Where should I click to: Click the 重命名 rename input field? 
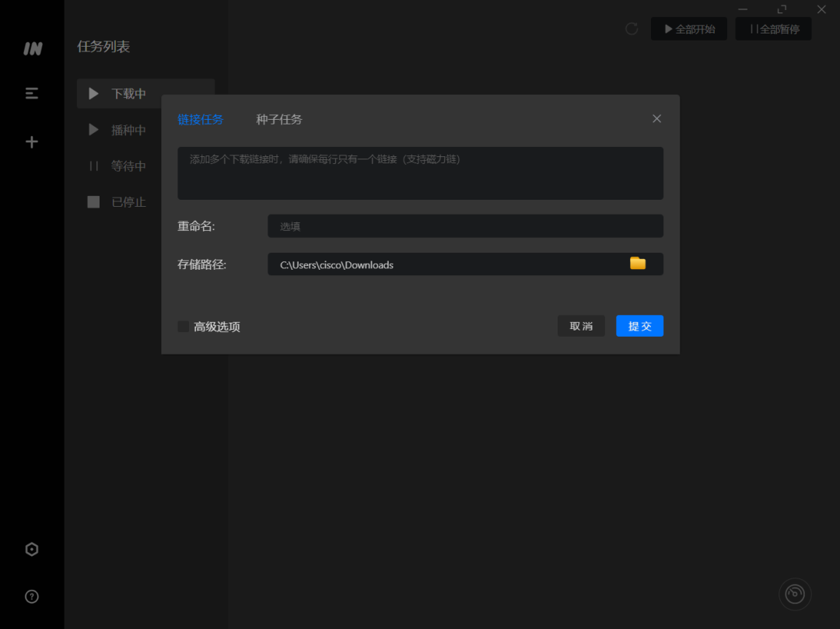point(464,225)
